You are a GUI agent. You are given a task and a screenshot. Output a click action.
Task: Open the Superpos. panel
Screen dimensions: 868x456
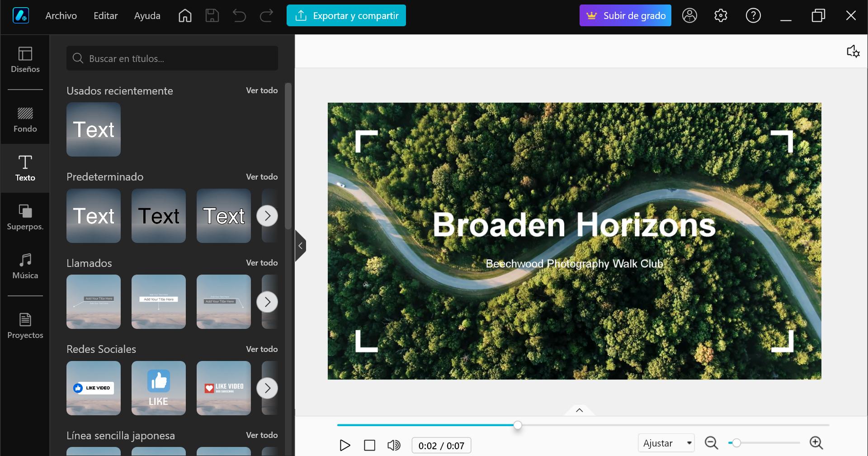click(x=25, y=217)
